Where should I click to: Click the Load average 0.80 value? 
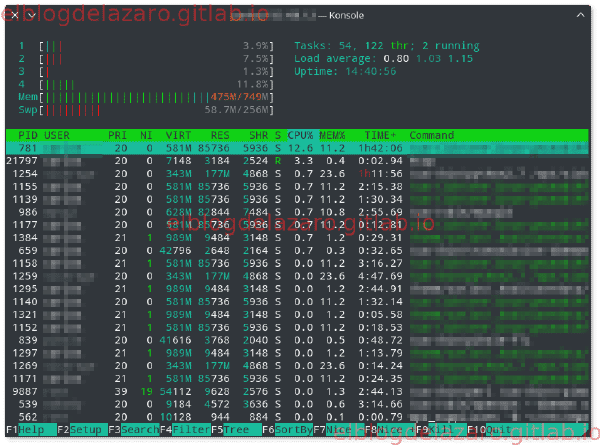(396, 59)
